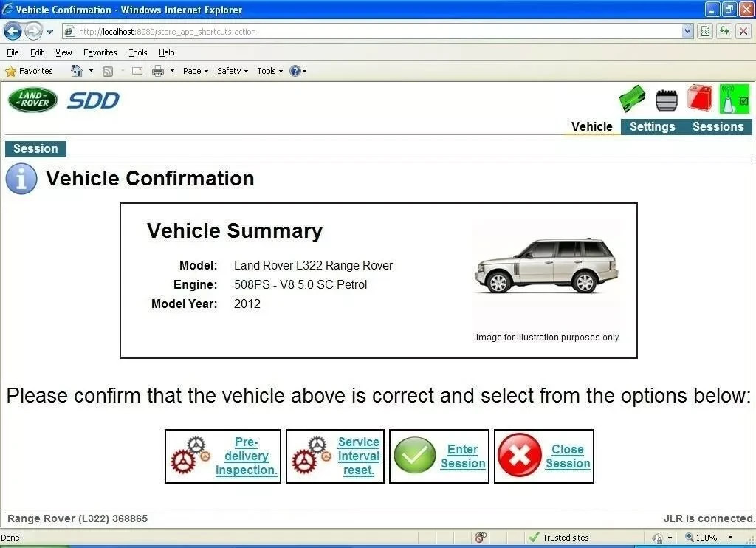Click the Enter Session link
Screen dimensions: 756x548
point(463,456)
